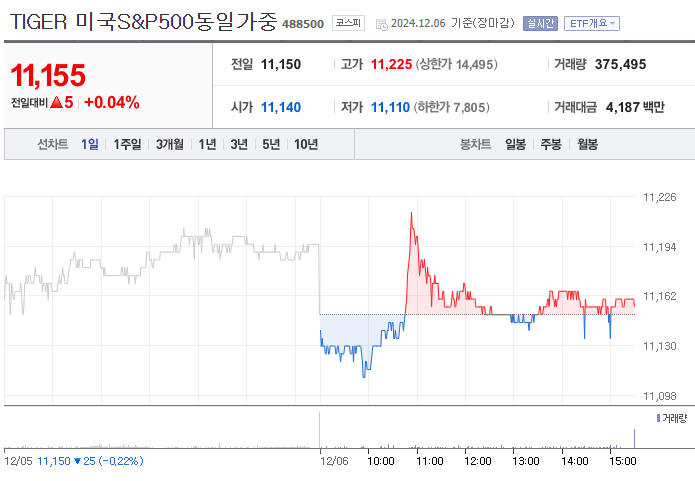The height and width of the screenshot is (481, 695).
Task: Click the 상한가 14,495 text
Action: click(457, 64)
